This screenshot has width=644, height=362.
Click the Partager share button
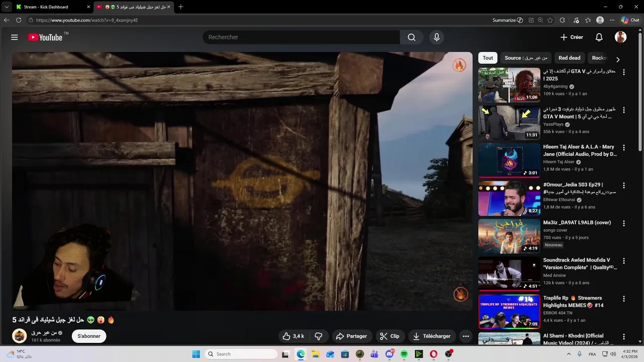click(x=351, y=336)
